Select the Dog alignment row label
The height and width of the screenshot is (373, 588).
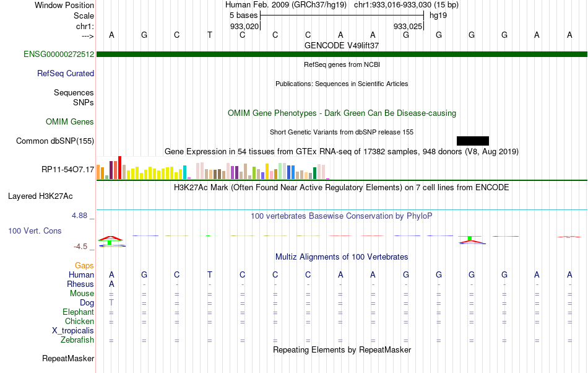(x=87, y=302)
